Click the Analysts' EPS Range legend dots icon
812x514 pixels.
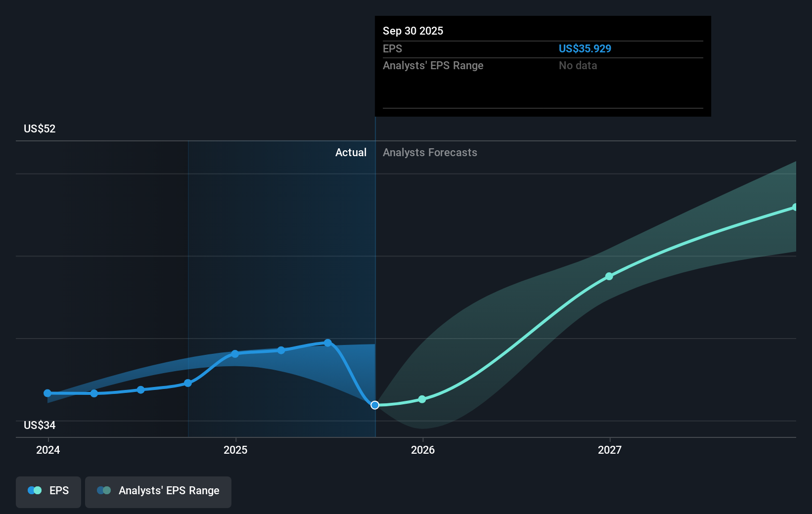[104, 491]
